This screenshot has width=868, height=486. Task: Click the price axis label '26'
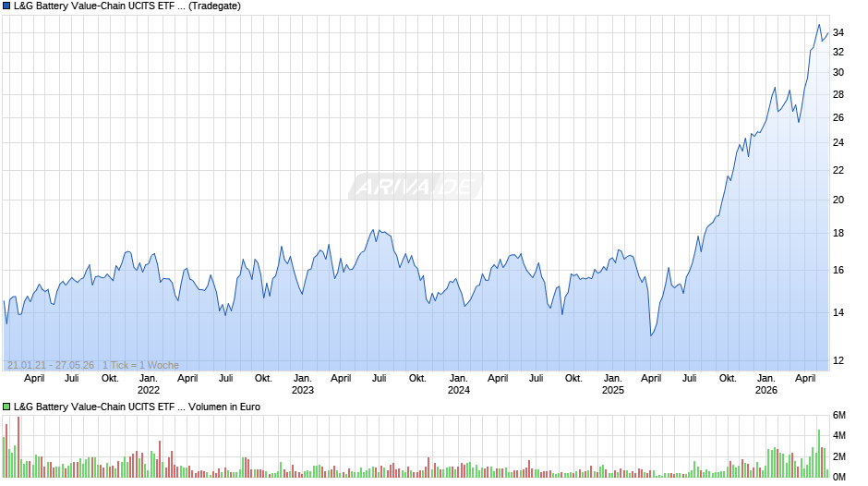pos(838,117)
